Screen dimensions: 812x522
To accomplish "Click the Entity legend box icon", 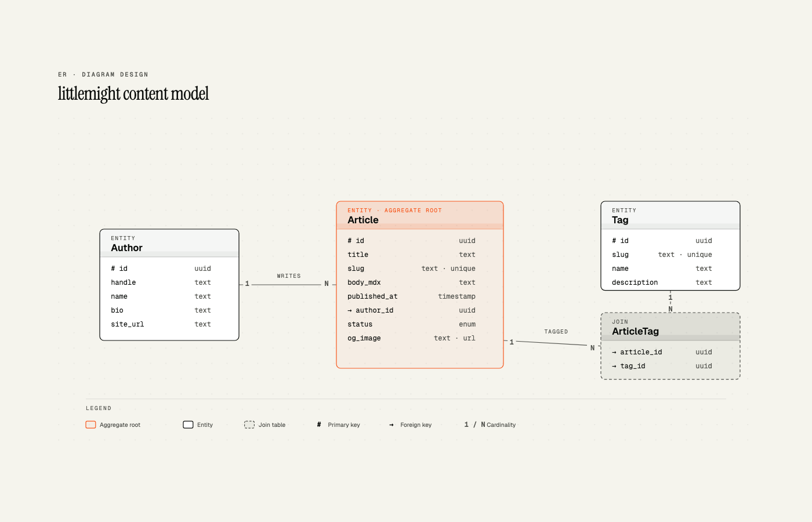I will pos(188,425).
